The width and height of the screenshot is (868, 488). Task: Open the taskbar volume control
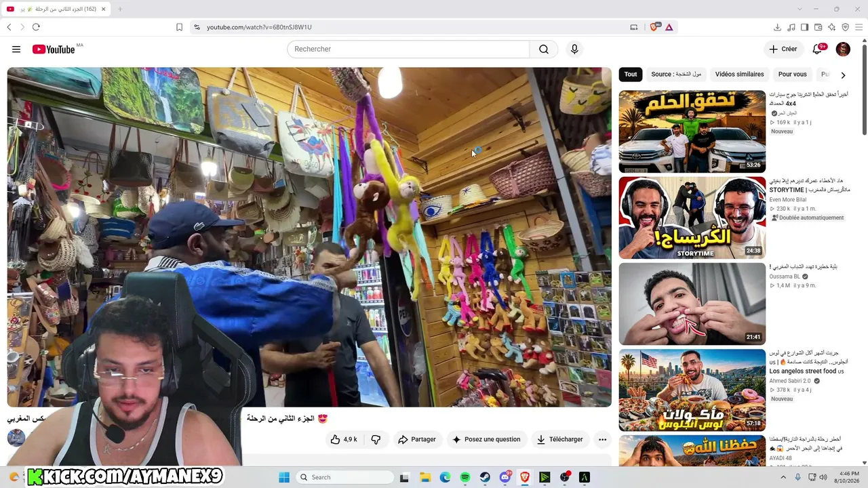(823, 477)
